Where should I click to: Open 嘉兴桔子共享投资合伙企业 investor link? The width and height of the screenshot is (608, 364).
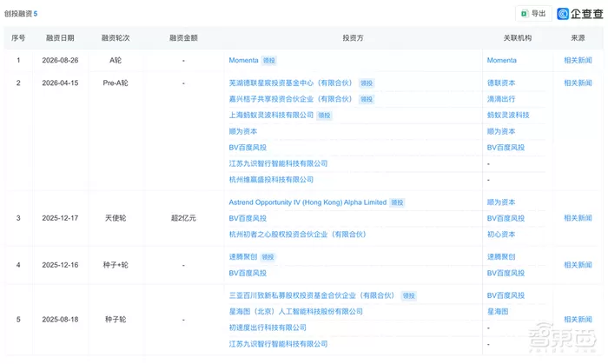coord(290,99)
